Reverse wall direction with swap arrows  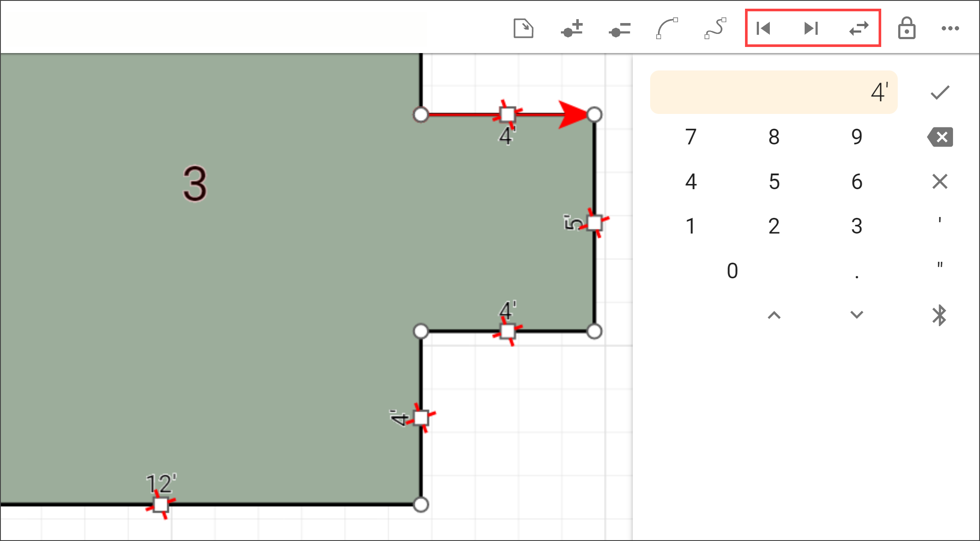(x=859, y=29)
